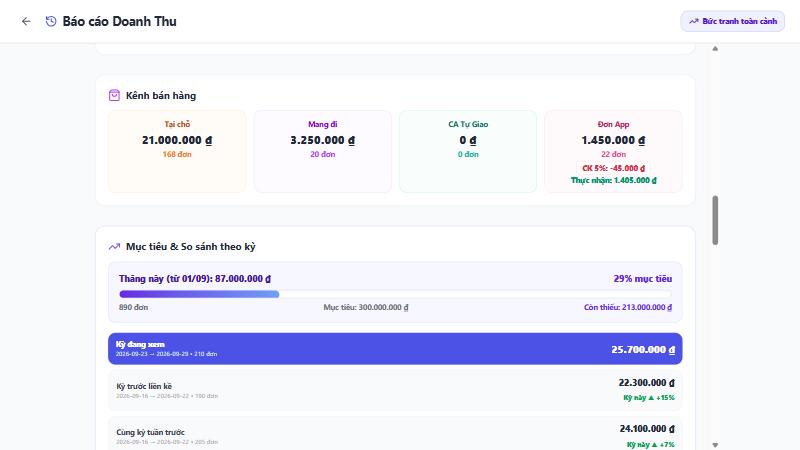This screenshot has height=450, width=800.
Task: Click the 0 đ CA Tự Giao amount
Action: coord(468,140)
